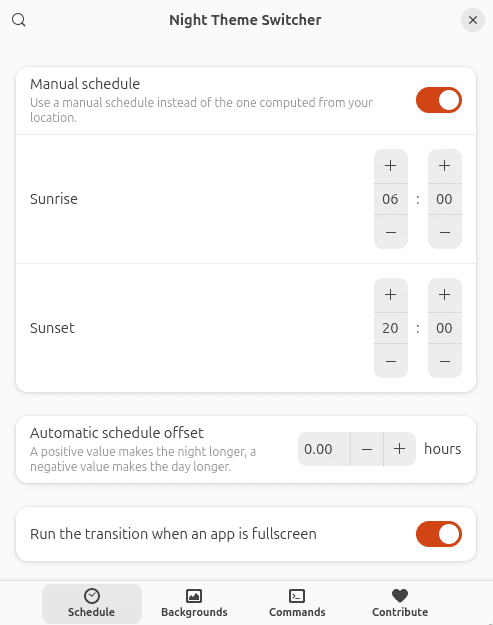Switch to the Backgrounds tab
Viewport: 493px width, 625px height.
point(194,603)
